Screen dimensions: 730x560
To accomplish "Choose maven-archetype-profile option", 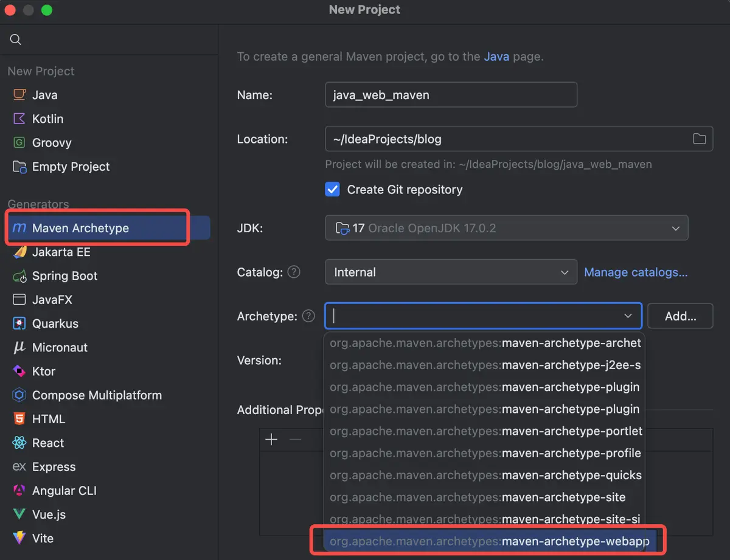I will coord(484,453).
